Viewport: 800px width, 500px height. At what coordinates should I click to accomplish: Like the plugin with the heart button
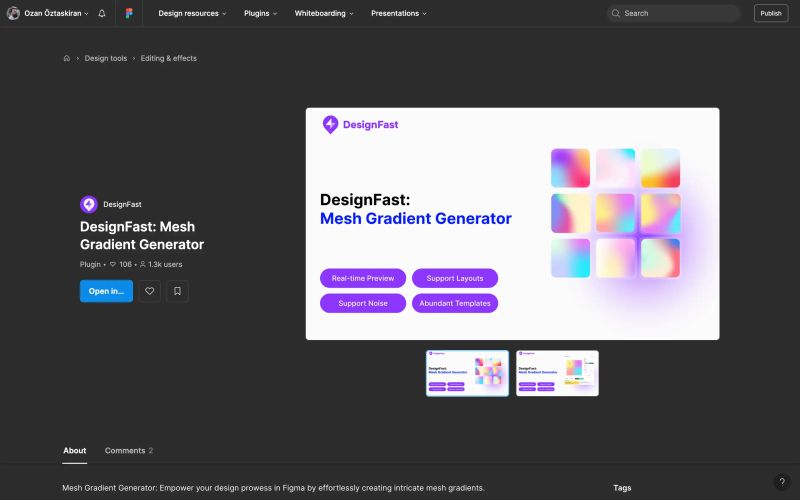click(149, 291)
